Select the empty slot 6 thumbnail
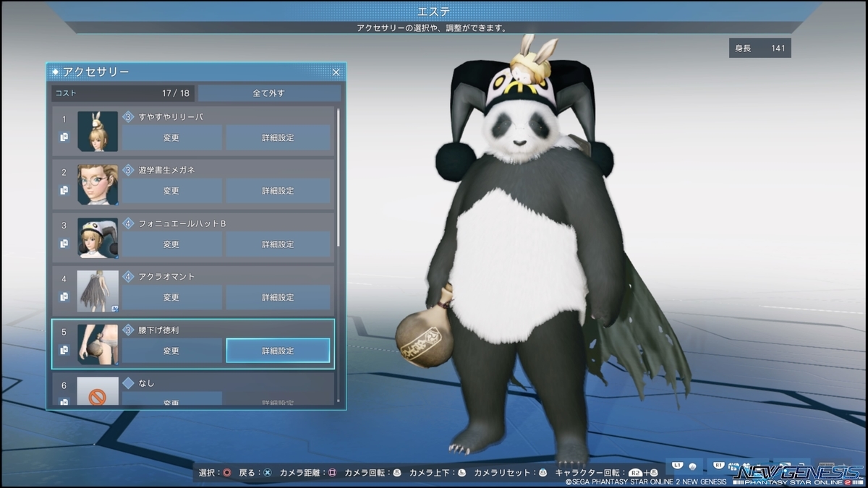The width and height of the screenshot is (868, 488). [98, 391]
